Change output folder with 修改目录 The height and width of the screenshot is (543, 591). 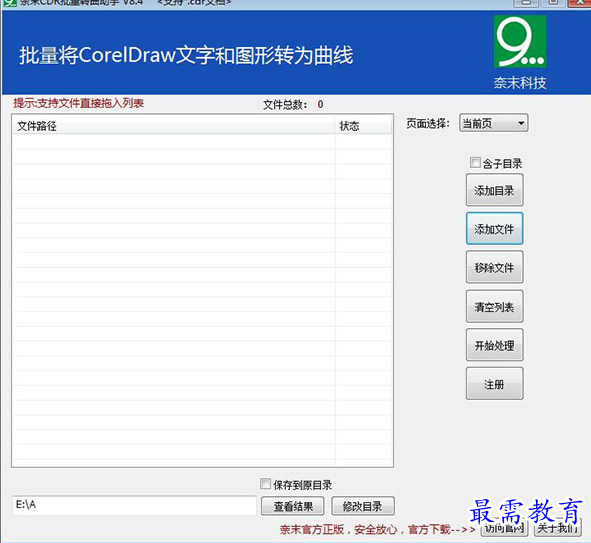coord(363,506)
